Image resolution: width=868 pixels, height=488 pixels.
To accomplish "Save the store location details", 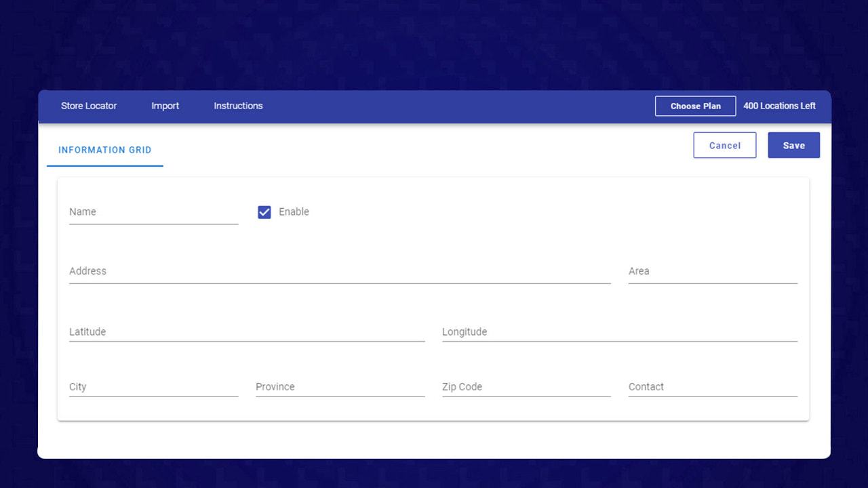I will (x=793, y=144).
